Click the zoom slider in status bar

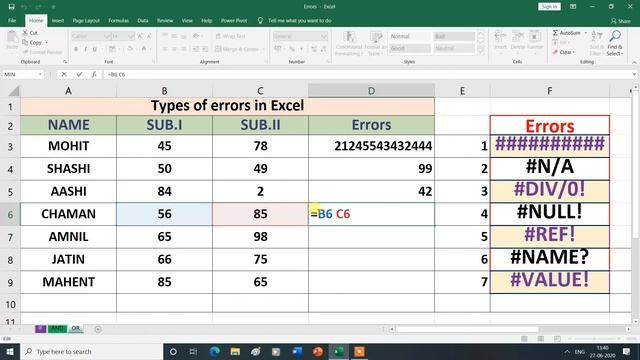(x=594, y=339)
